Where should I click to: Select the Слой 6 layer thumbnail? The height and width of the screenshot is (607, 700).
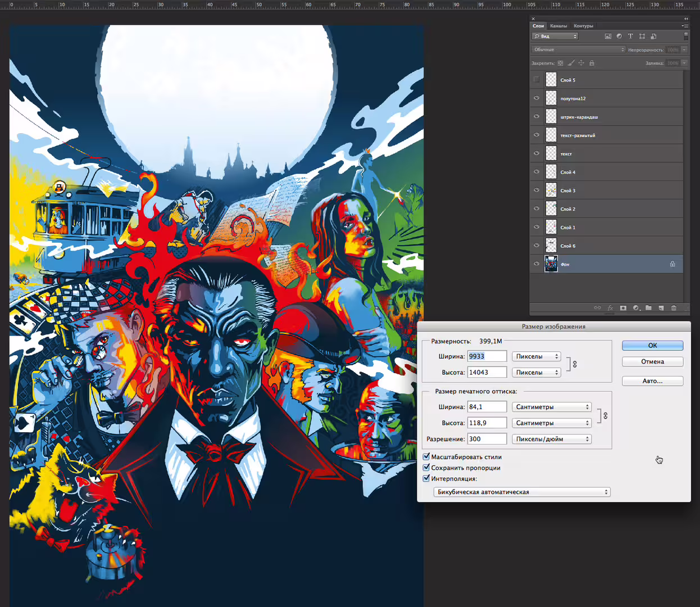click(551, 245)
